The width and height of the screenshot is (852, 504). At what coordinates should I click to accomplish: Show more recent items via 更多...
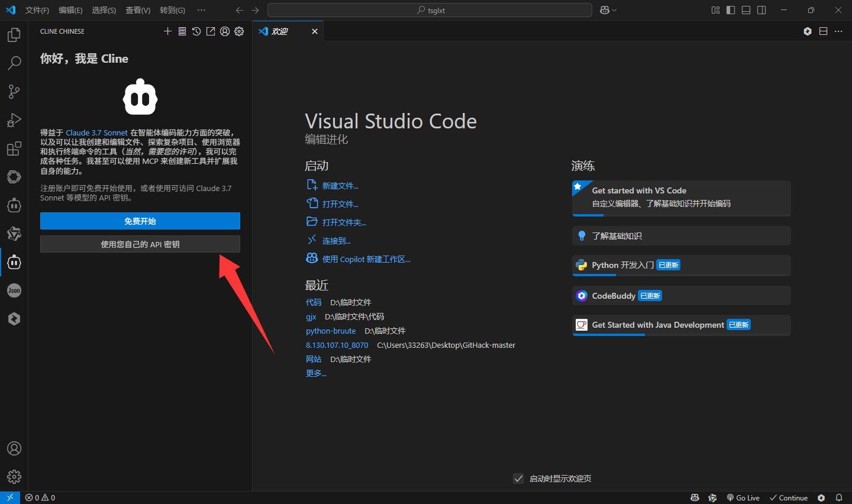pos(316,373)
